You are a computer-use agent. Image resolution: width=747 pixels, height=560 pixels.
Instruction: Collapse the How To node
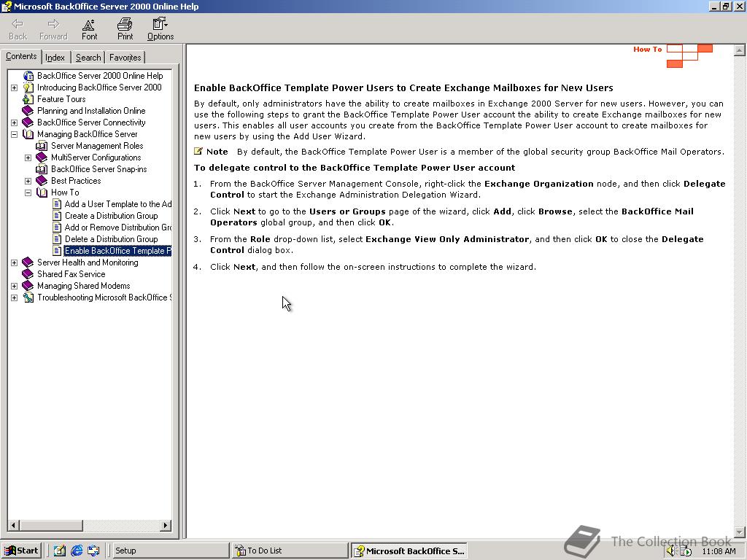pos(28,192)
